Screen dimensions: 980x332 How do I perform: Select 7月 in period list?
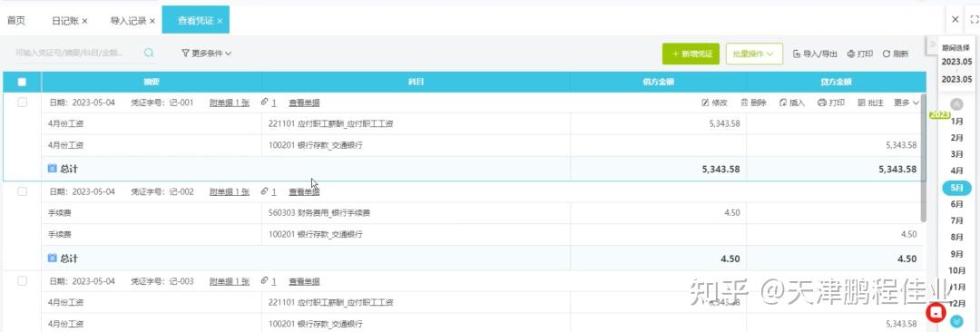(x=956, y=220)
